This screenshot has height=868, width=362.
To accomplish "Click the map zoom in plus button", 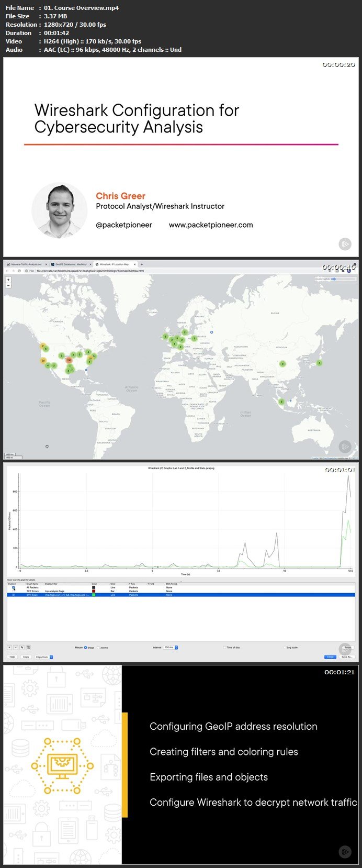I will [x=8, y=280].
